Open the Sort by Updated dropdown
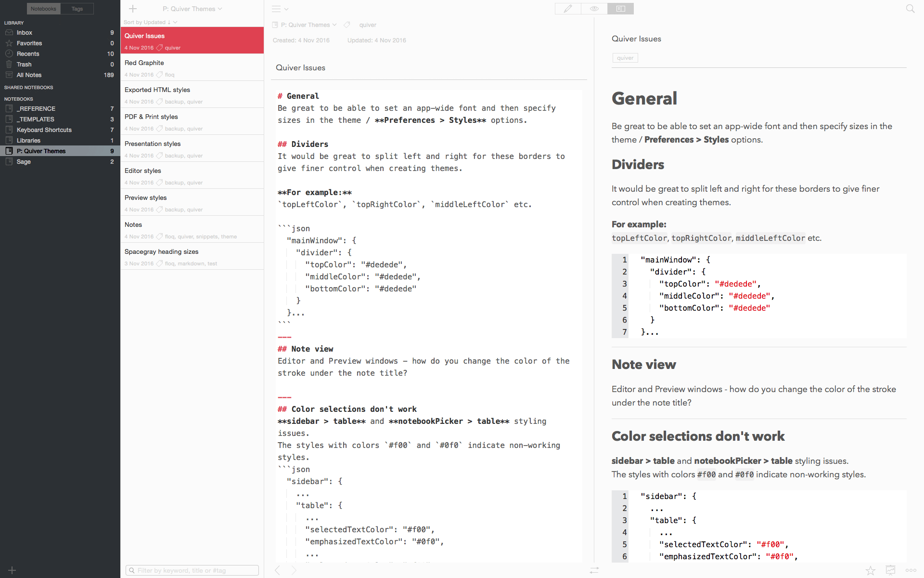 click(150, 22)
